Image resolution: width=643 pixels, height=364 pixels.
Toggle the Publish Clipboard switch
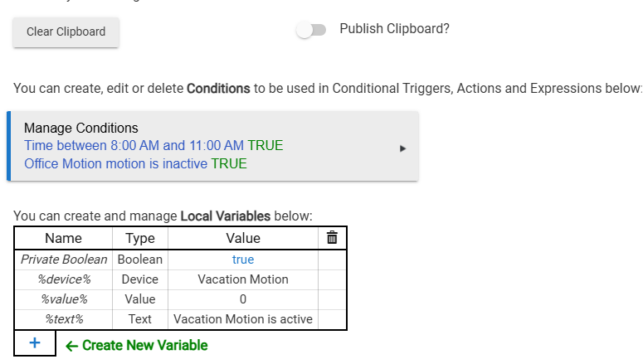[311, 31]
